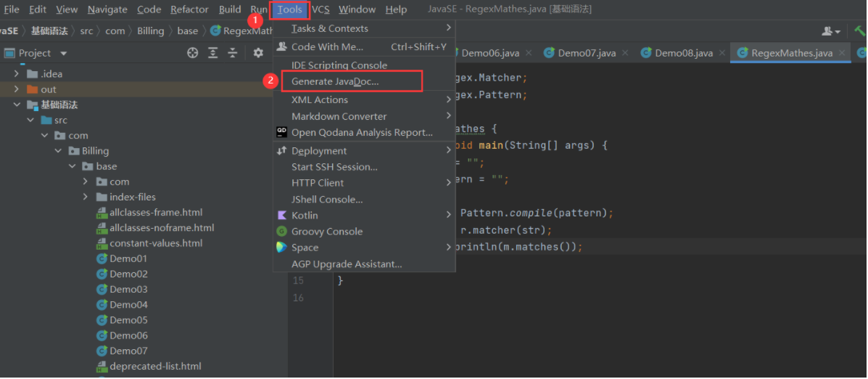The height and width of the screenshot is (379, 868).
Task: Expand the .idea folder
Action: coord(17,74)
